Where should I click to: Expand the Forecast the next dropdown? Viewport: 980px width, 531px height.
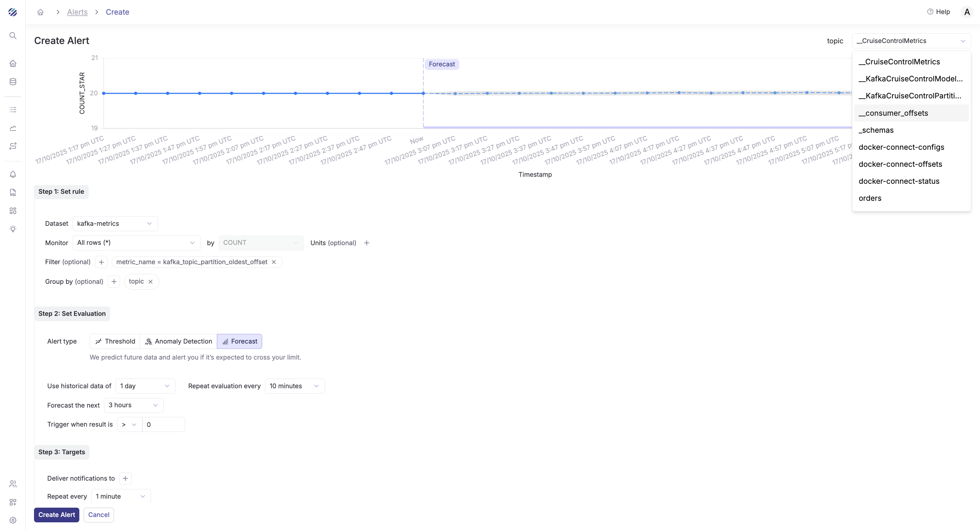coord(133,405)
